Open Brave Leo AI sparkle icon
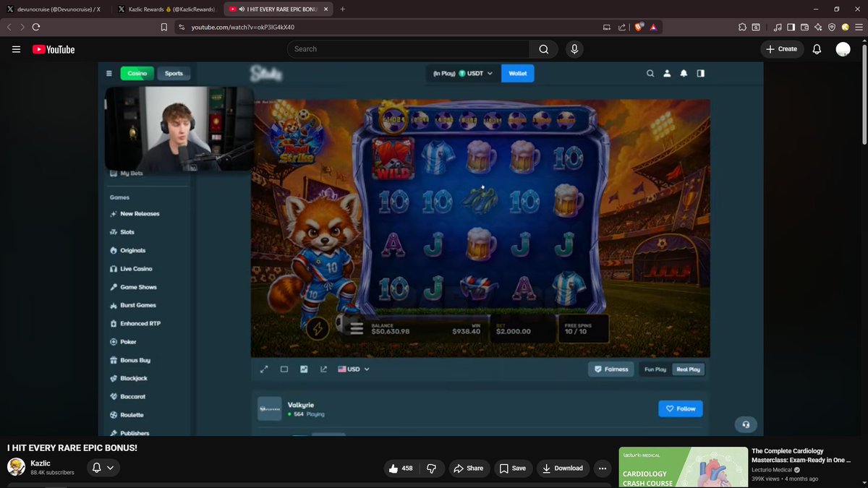This screenshot has width=868, height=488. click(818, 27)
